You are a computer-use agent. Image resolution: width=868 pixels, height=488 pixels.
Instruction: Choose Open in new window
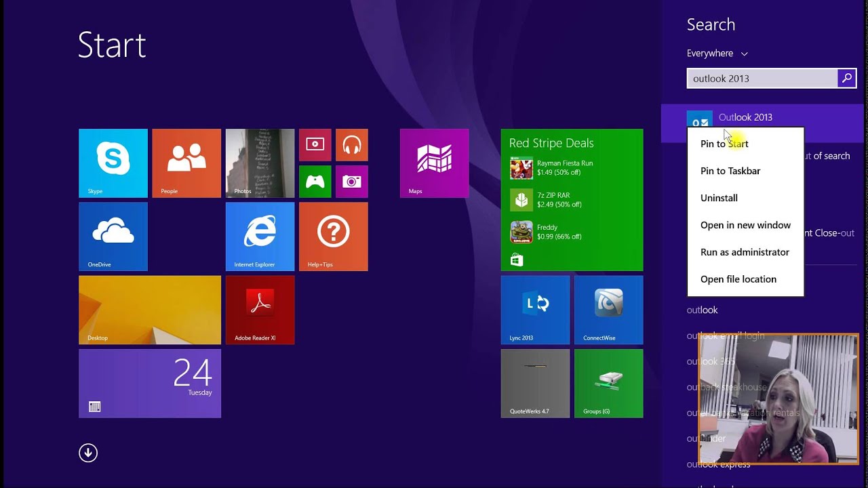745,225
